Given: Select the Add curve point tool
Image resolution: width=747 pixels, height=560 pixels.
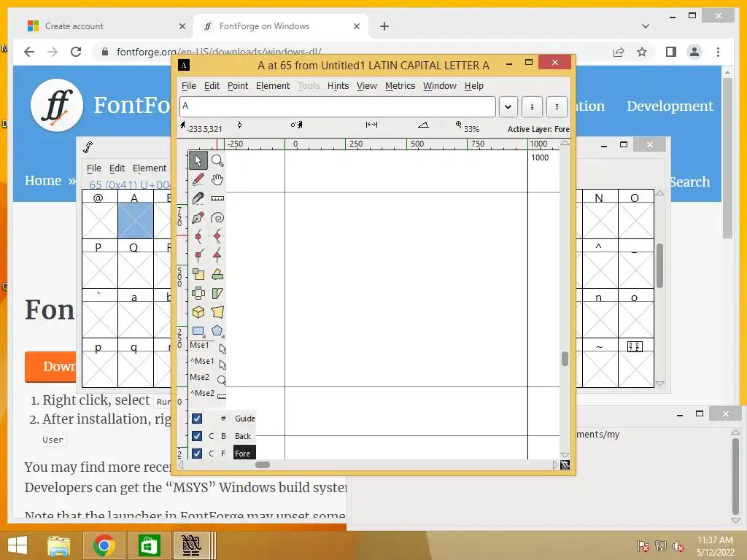Looking at the screenshot, I should [198, 236].
